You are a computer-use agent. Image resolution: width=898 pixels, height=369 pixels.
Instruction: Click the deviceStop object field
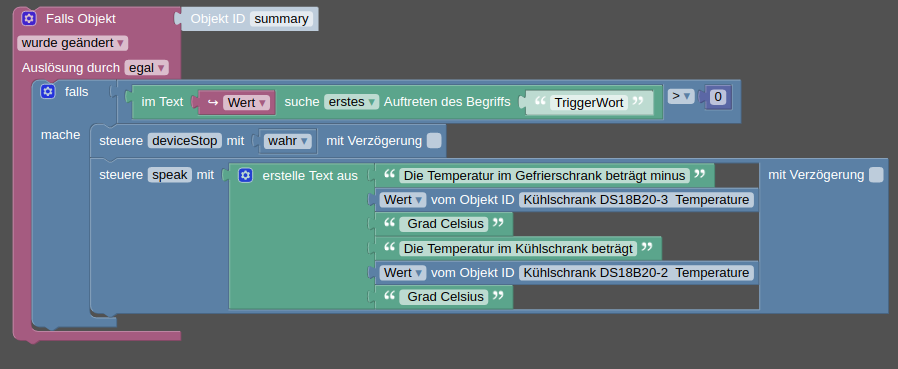click(x=185, y=140)
